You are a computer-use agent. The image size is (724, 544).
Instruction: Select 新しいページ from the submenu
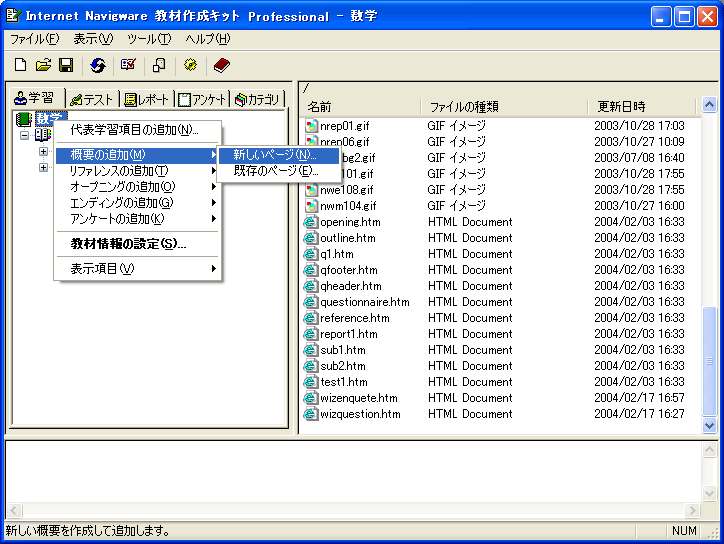(x=275, y=154)
